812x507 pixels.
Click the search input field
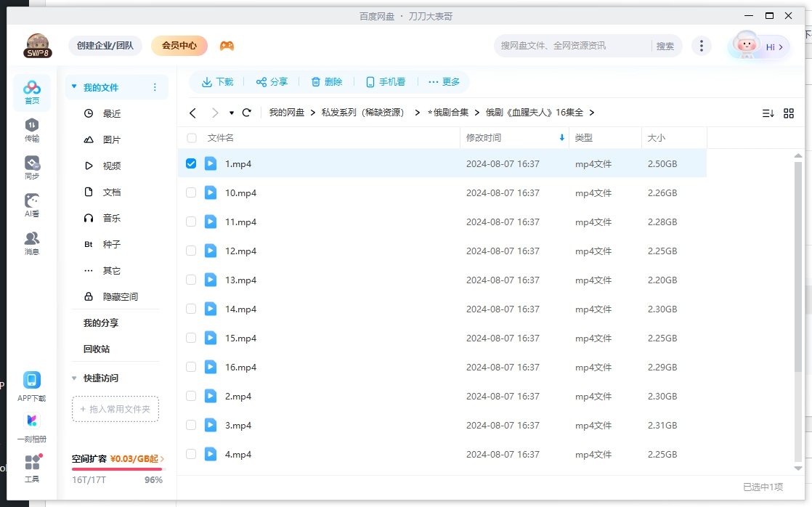[574, 45]
